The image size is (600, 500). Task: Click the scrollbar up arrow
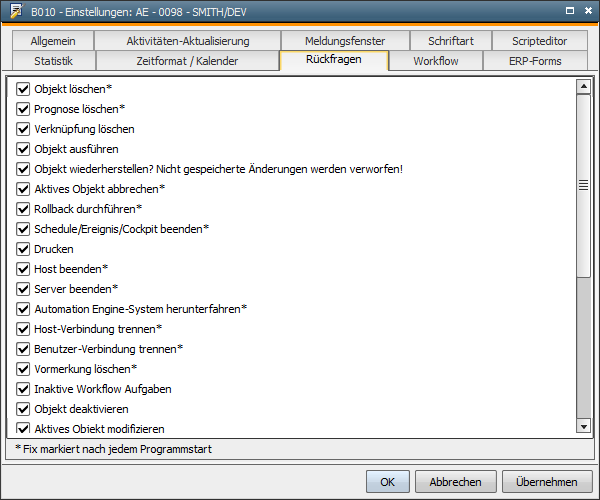coord(584,87)
